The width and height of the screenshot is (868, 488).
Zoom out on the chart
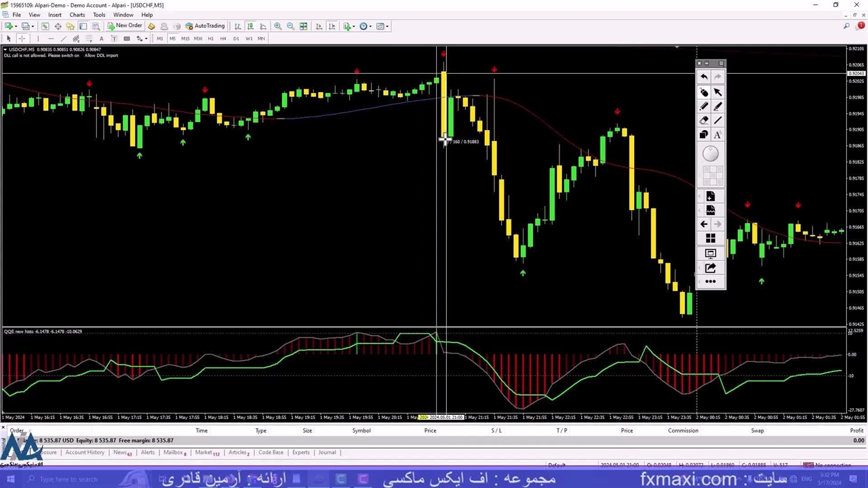point(290,26)
